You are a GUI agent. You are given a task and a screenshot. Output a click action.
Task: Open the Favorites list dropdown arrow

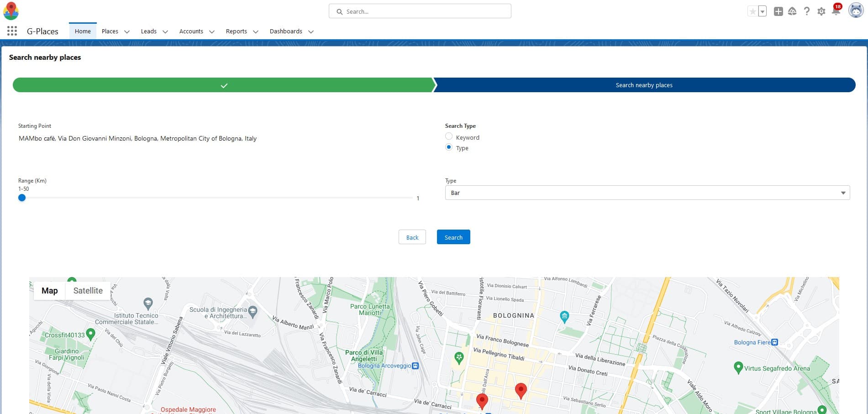[x=763, y=11]
